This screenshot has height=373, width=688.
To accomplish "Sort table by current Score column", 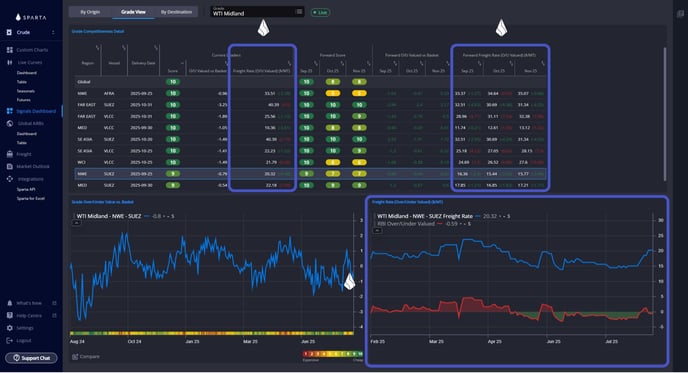I will [173, 71].
